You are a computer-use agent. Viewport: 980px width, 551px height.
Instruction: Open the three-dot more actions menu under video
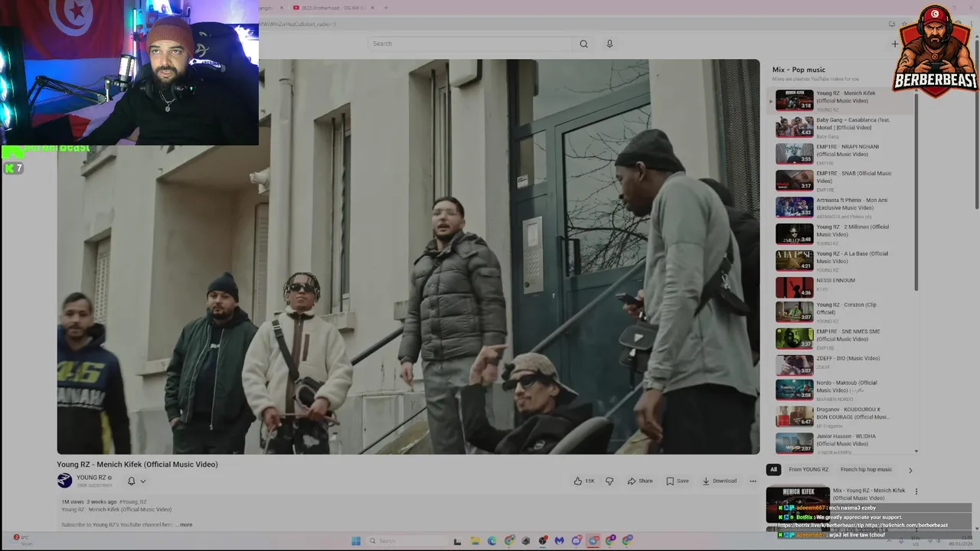(x=753, y=481)
